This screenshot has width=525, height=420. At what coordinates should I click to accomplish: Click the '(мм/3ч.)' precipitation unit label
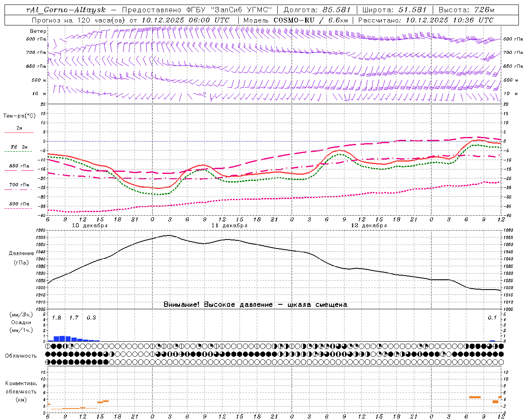[x=21, y=315]
